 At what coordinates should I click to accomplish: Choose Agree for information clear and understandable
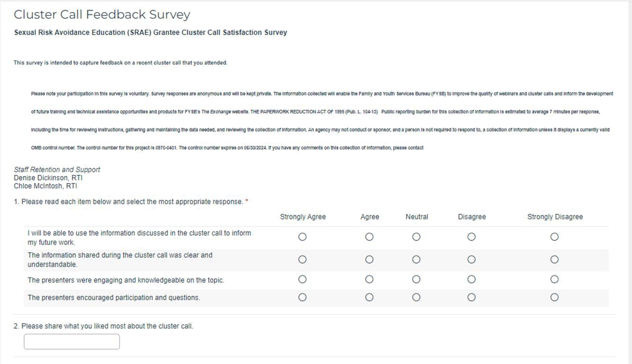(x=369, y=260)
